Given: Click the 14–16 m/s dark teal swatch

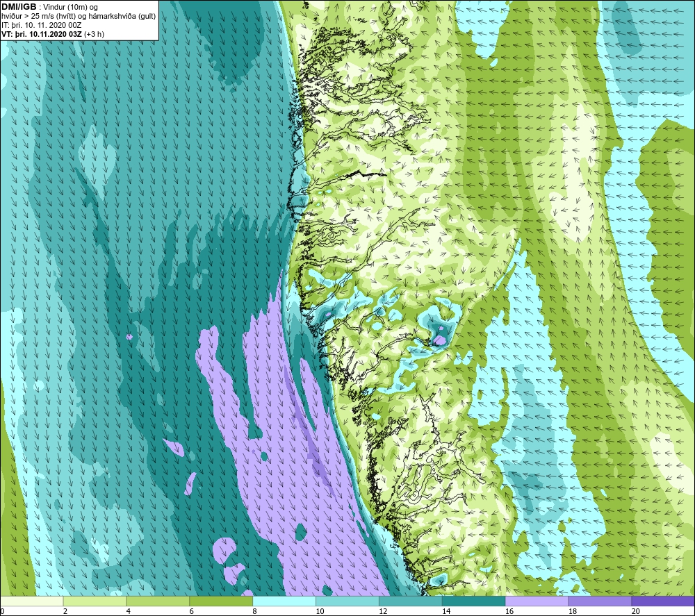Looking at the screenshot, I should [473, 601].
